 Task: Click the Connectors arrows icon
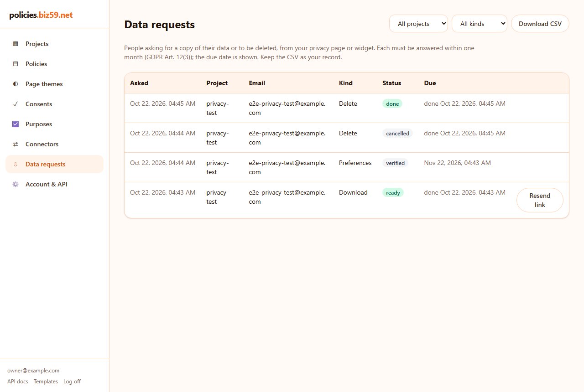pos(16,144)
